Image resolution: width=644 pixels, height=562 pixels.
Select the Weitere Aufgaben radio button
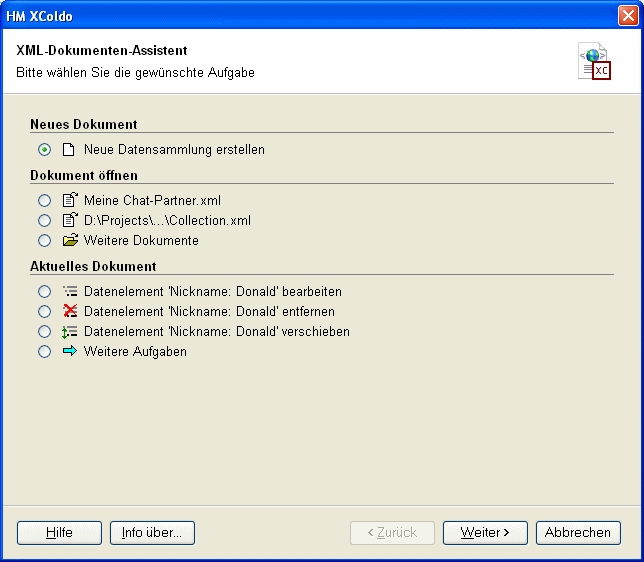coord(44,352)
